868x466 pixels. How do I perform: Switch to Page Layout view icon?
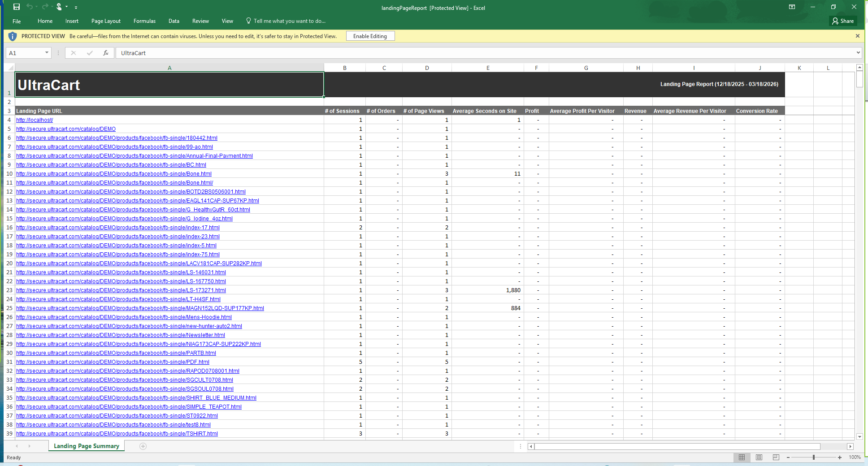coord(759,457)
